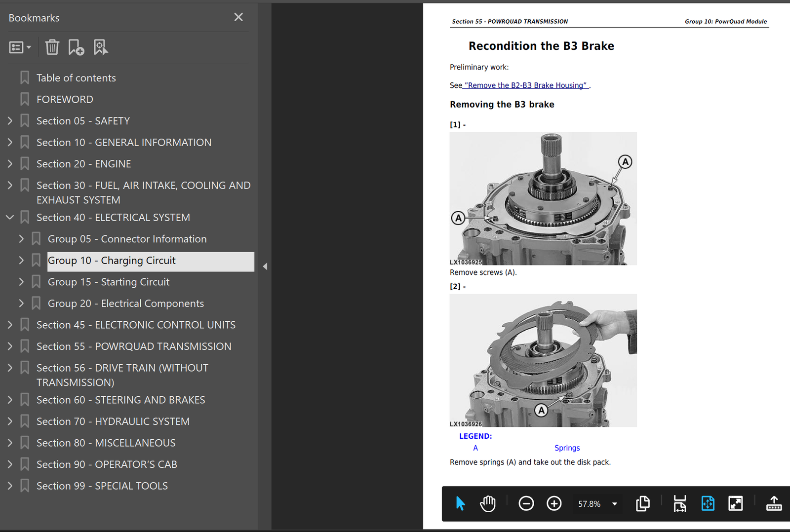Close the Bookmarks panel

(238, 17)
